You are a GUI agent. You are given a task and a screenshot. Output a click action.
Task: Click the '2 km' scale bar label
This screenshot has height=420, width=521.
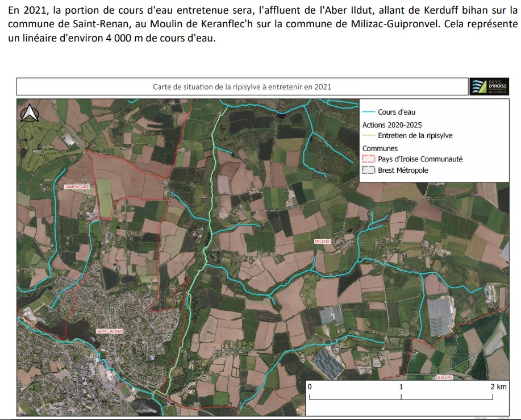[x=497, y=386]
